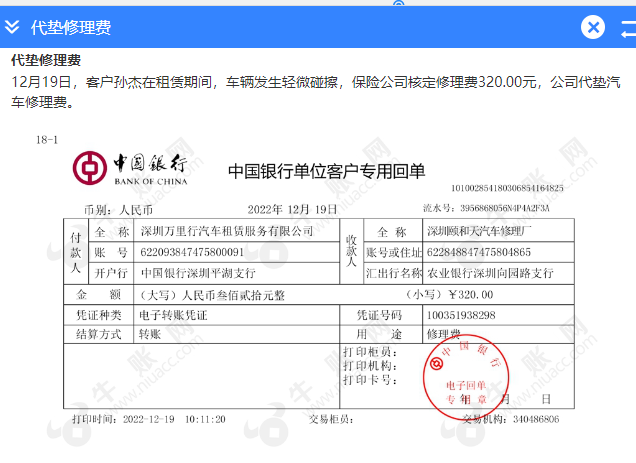The width and height of the screenshot is (636, 463).
Task: Click currency label 币别：人民币
Action: 118,210
